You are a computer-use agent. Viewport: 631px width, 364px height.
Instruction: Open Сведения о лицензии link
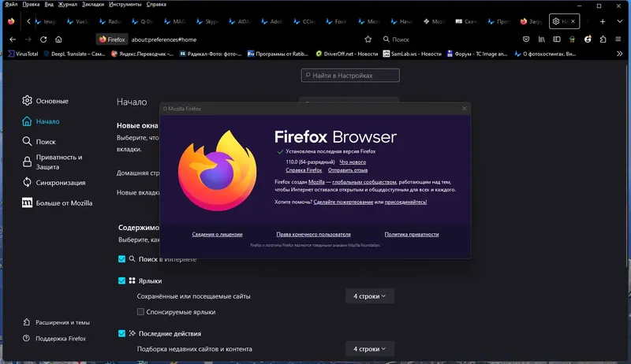click(x=218, y=234)
